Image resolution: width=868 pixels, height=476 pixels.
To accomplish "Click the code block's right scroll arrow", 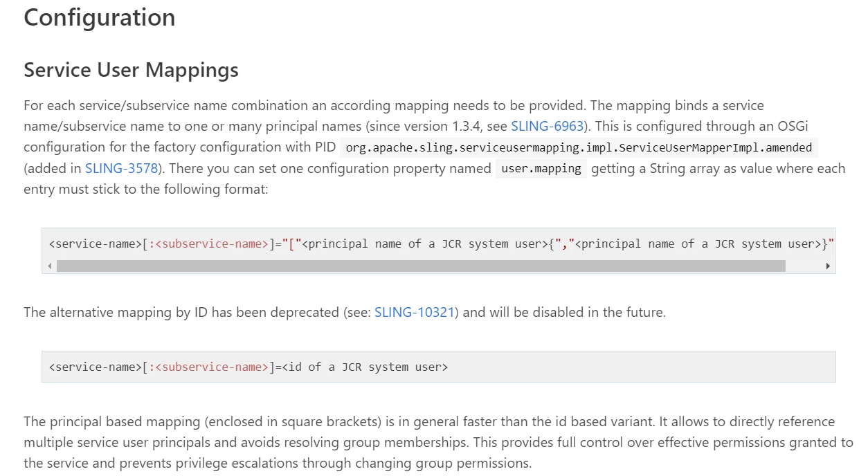I will (828, 266).
